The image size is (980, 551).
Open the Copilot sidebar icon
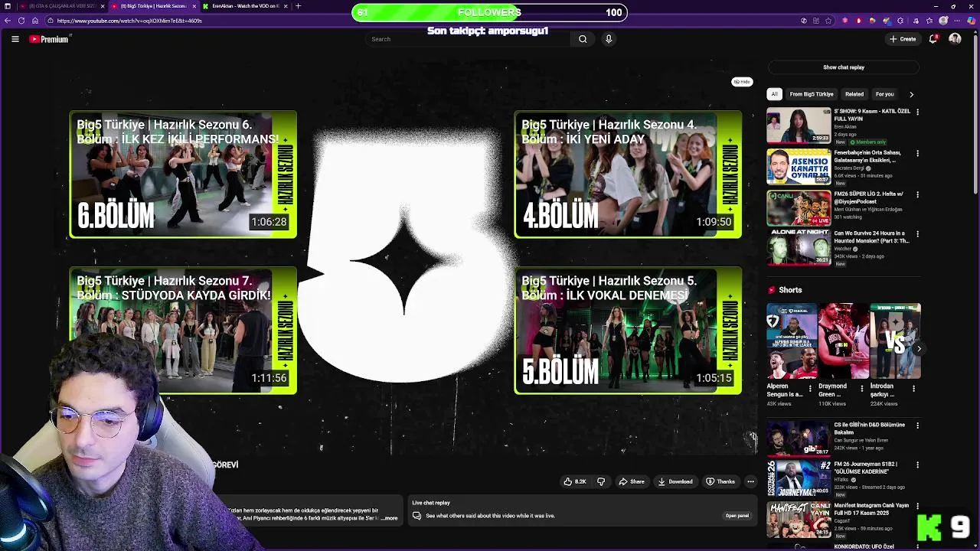970,21
